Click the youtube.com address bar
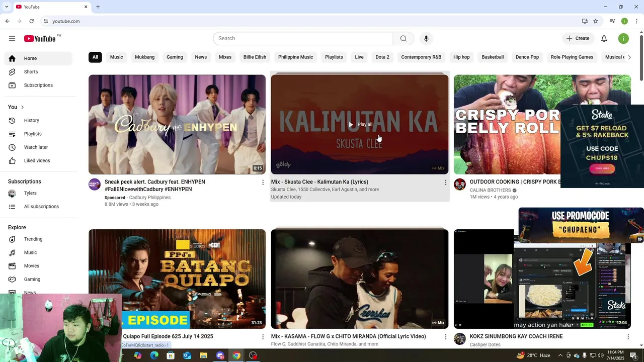 (312, 21)
